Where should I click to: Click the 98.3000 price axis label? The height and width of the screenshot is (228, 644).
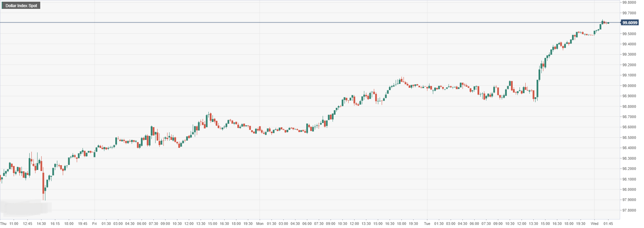629,158
